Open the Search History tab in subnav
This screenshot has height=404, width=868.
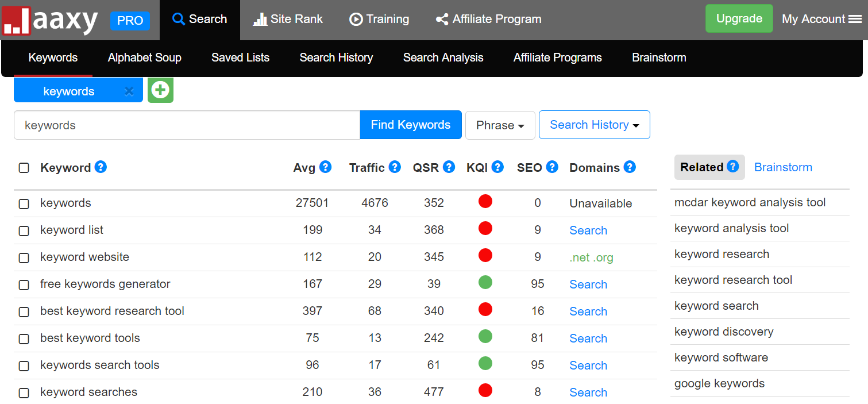[336, 57]
